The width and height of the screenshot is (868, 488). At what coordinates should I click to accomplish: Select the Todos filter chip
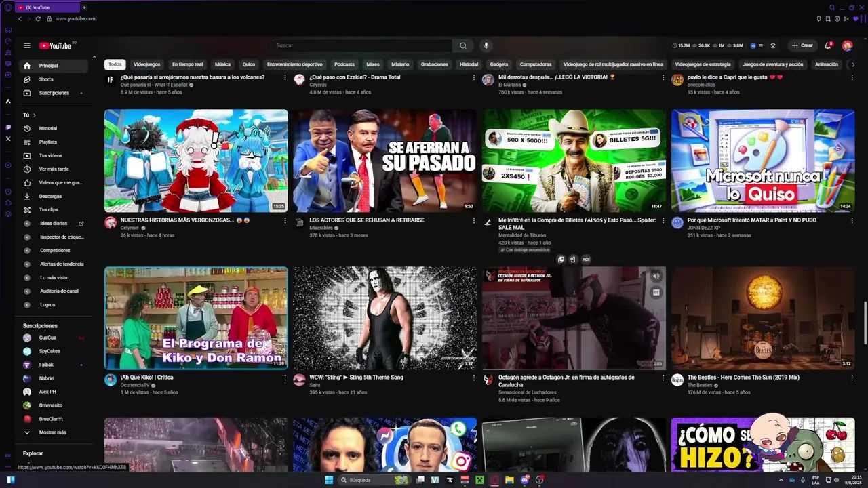pos(115,64)
